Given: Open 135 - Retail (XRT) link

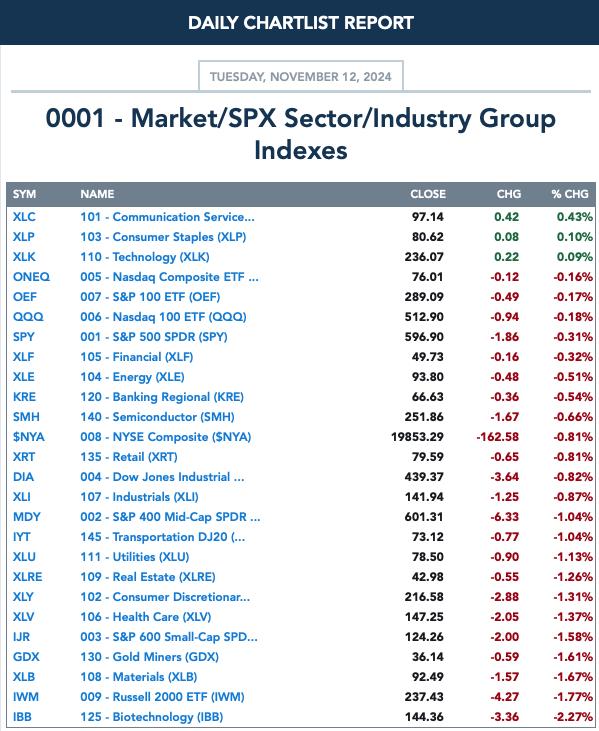Looking at the screenshot, I should point(129,457).
